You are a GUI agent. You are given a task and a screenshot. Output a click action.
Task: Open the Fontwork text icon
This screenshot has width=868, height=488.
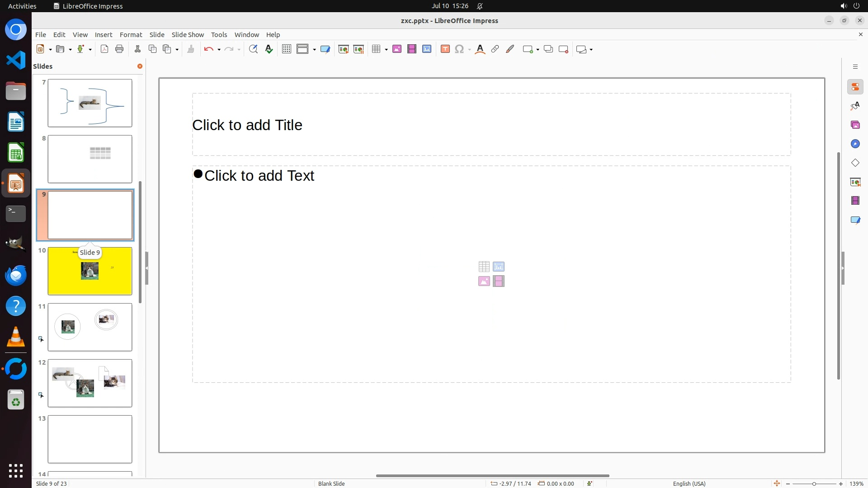(x=480, y=49)
